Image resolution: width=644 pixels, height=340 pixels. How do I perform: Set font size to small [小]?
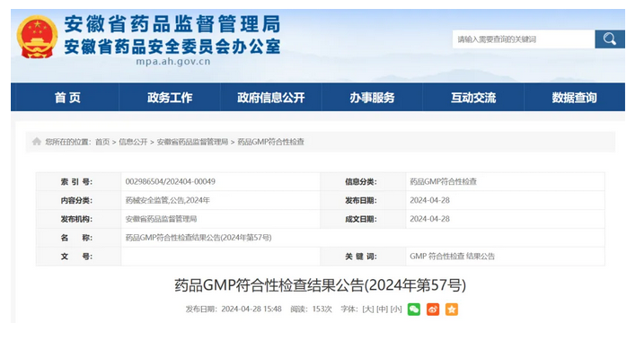point(396,309)
